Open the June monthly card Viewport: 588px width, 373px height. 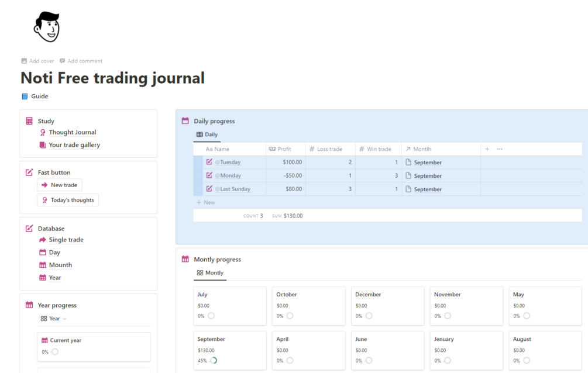click(x=388, y=351)
